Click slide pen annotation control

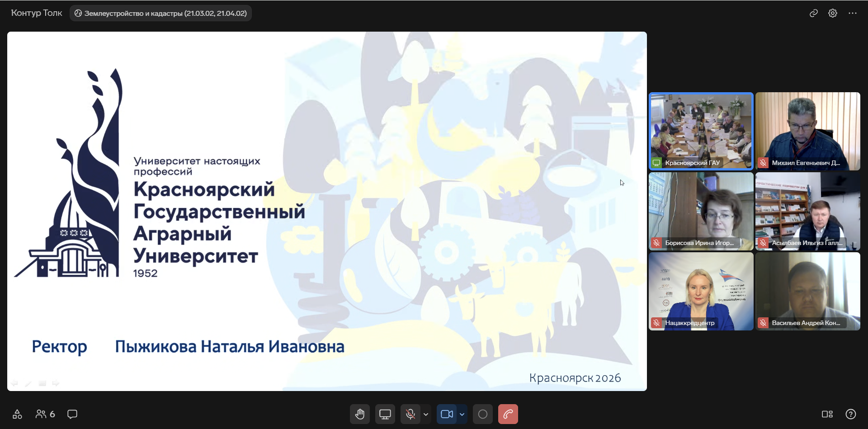point(28,383)
